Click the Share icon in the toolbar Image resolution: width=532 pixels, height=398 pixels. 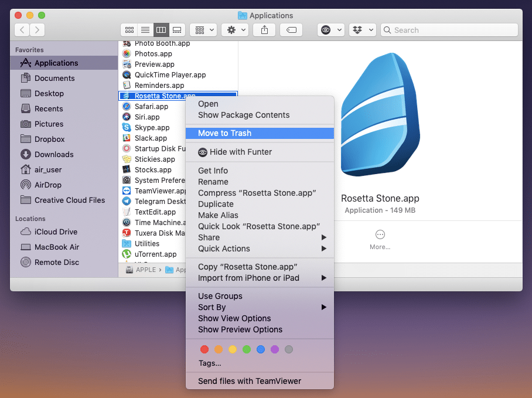(264, 29)
